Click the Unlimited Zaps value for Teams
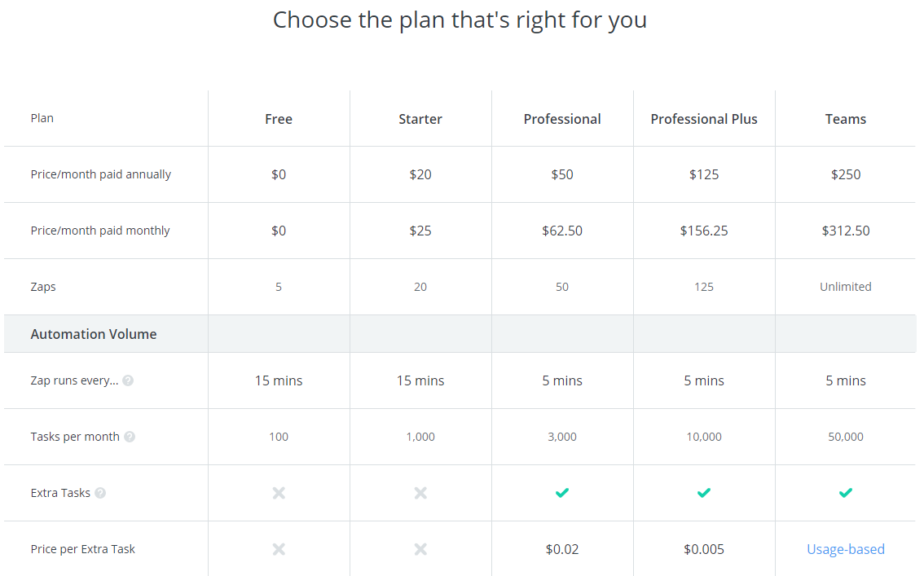Screen dimensions: 924x576 click(846, 287)
